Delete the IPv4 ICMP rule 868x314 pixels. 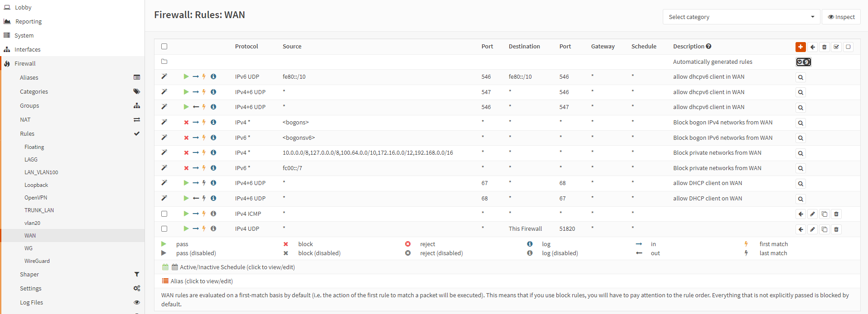[x=836, y=214]
